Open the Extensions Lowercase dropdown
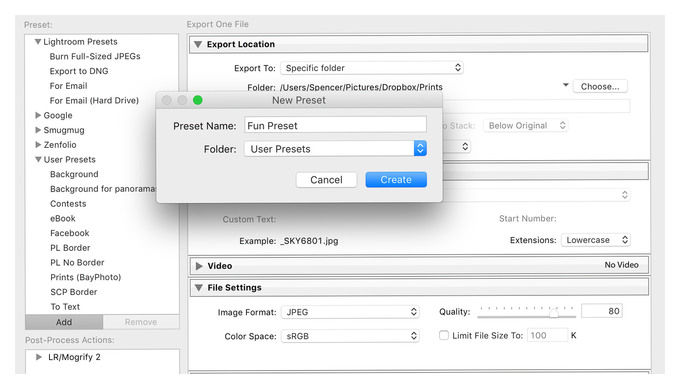This screenshot has height=389, width=680. point(595,240)
